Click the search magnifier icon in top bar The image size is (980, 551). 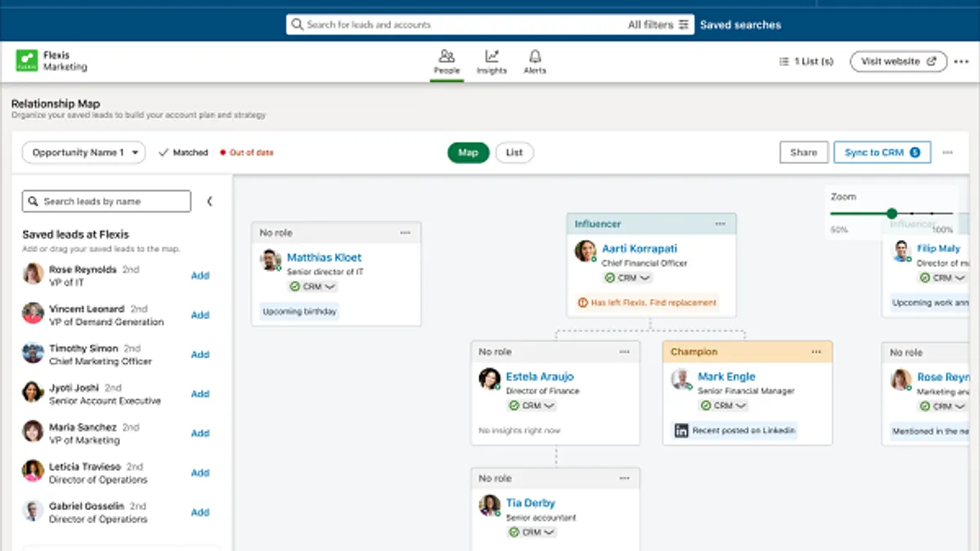tap(297, 25)
